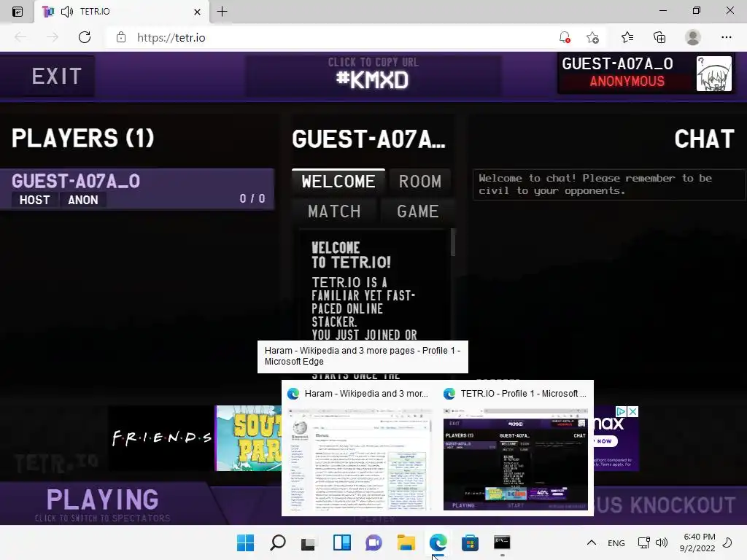The image size is (747, 560).
Task: Change ENG input language
Action: [x=616, y=542]
